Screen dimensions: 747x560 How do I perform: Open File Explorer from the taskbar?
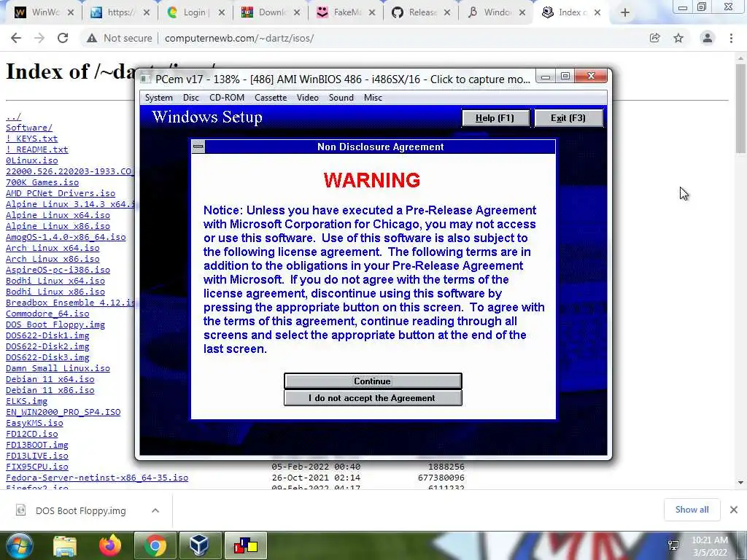coord(65,545)
